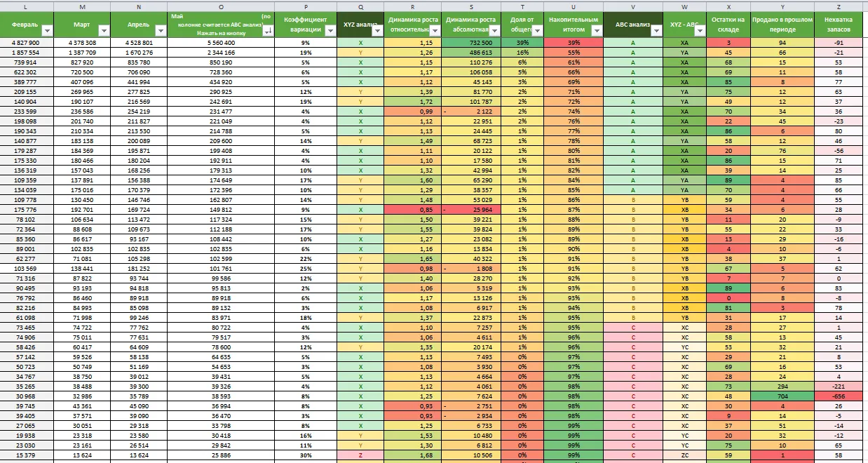Select the cell containing 5 560 400

pos(221,43)
